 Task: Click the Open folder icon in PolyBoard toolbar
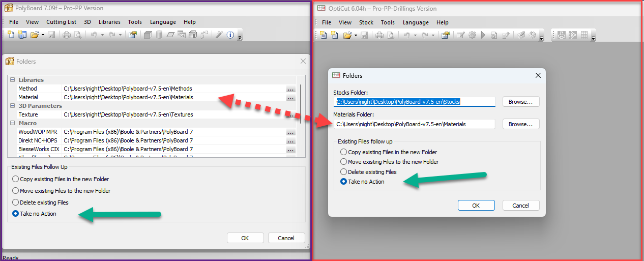(35, 35)
